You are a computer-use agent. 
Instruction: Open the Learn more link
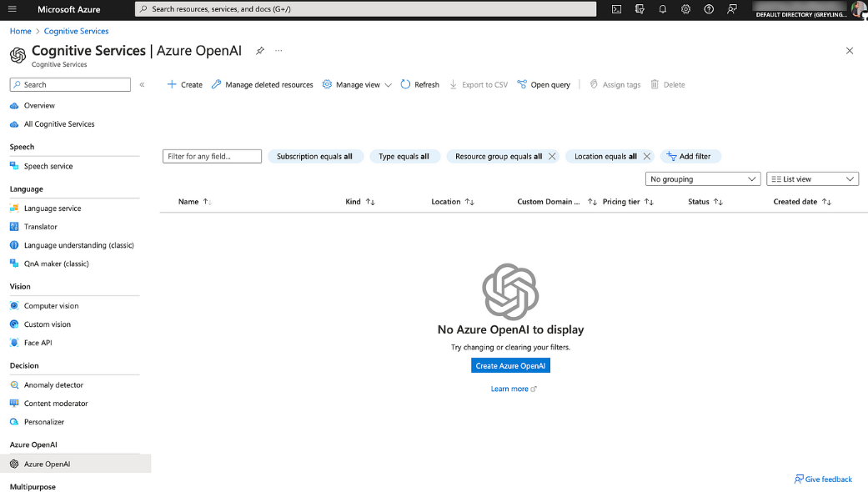coord(513,389)
